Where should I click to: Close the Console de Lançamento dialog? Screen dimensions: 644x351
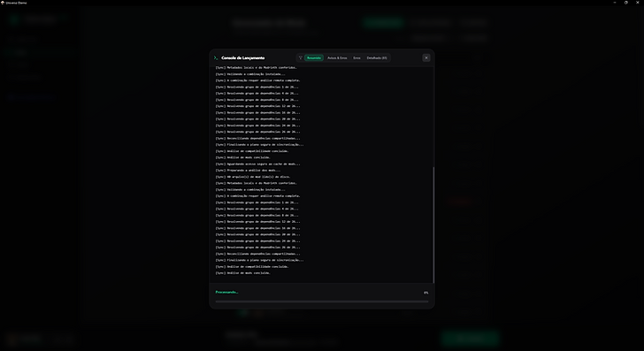426,57
